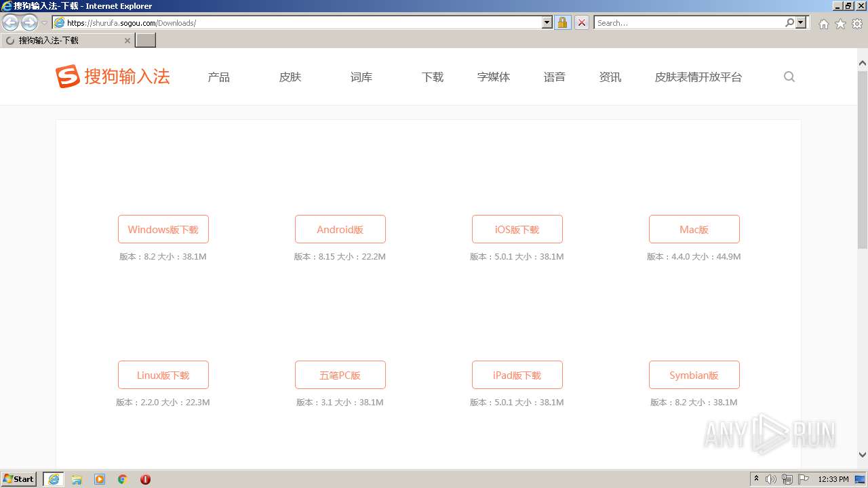Viewport: 868px width, 488px height.
Task: Click the iPad版下载 button
Action: coord(517,375)
